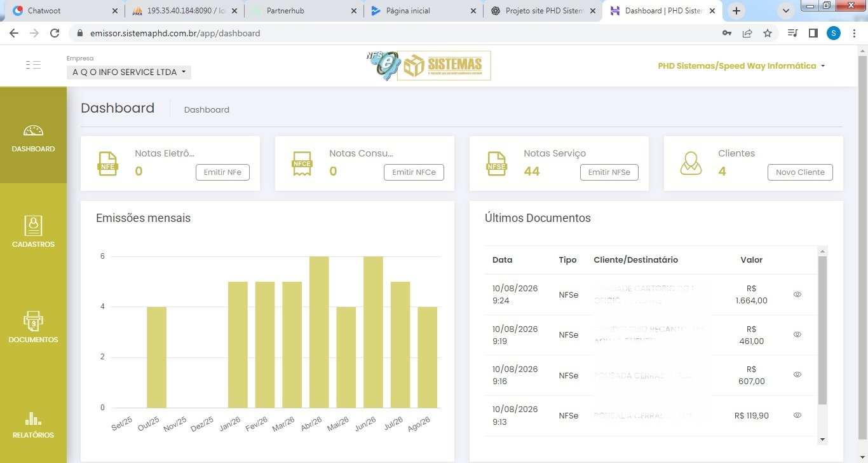Viewport: 868px width, 463px height.
Task: Click the R$ 119,90 value
Action: tap(752, 415)
